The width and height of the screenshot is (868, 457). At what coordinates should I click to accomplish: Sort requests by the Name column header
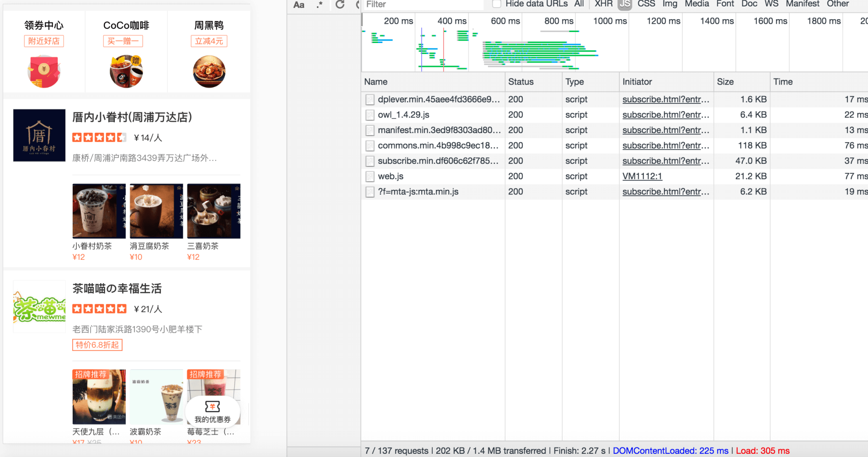coord(376,82)
